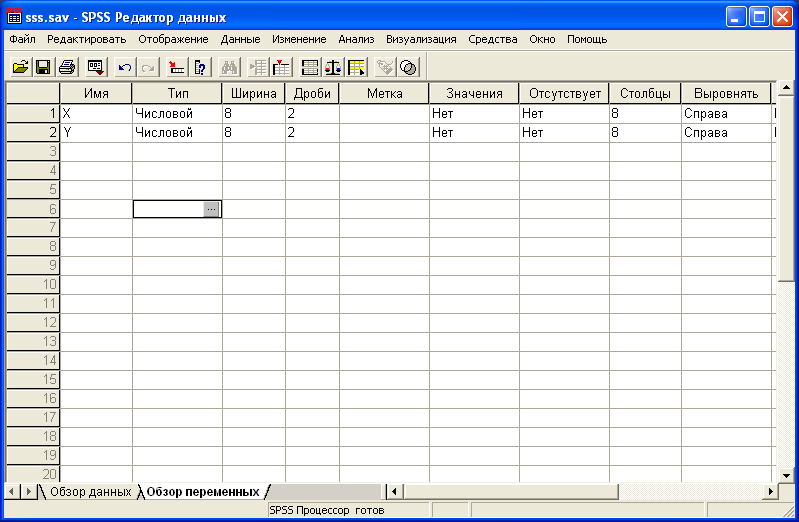Click the Weight Cases scales icon
The image size is (799, 522).
[333, 67]
